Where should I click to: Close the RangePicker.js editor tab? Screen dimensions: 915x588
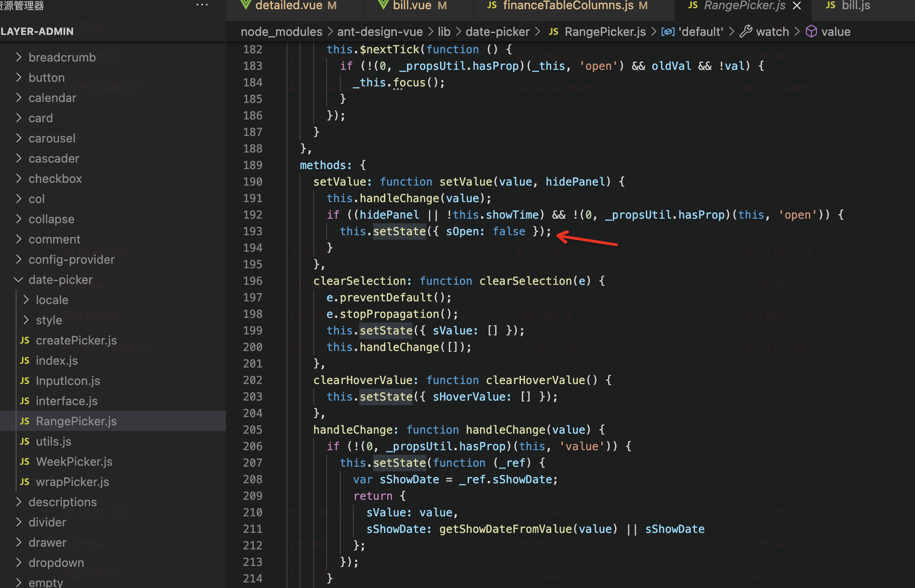(797, 6)
